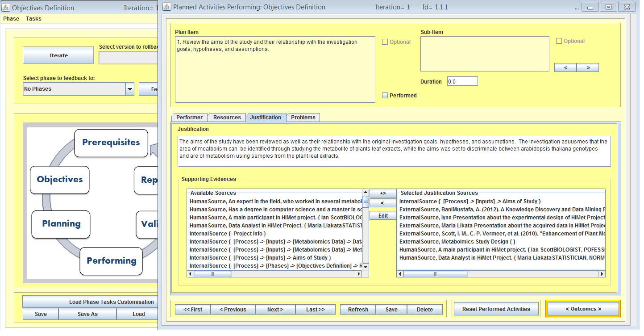Click the add source '+>' arrow button
The image size is (644, 336).
382,193
